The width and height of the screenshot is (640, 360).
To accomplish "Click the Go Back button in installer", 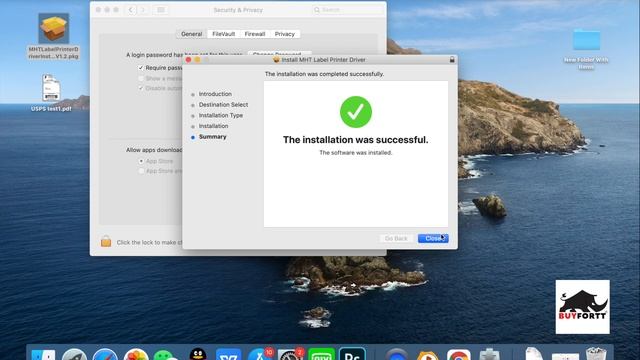I will 396,238.
